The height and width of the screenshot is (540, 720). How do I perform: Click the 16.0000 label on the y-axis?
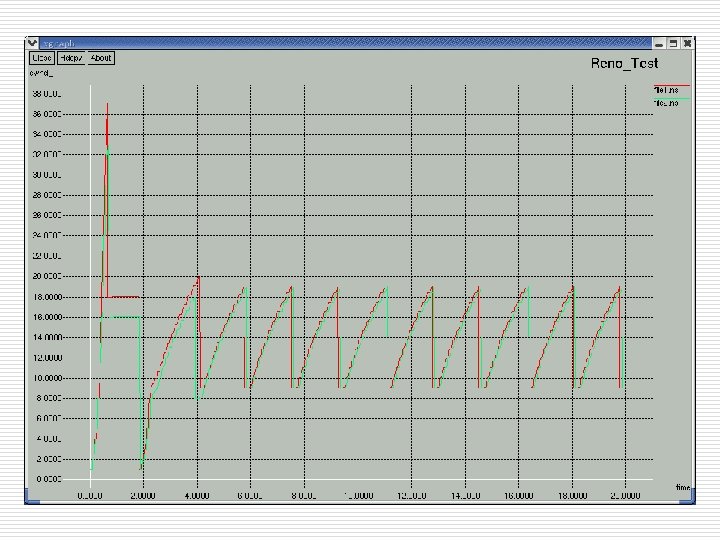(47, 317)
